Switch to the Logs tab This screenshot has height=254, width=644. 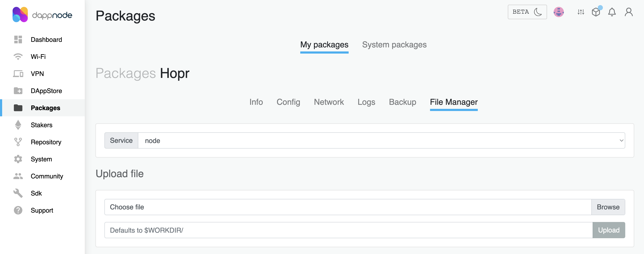point(366,101)
